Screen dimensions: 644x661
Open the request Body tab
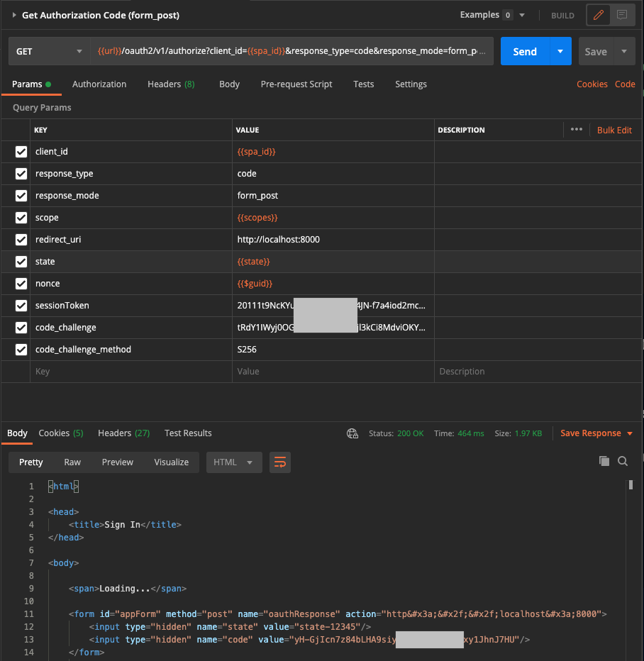tap(229, 84)
